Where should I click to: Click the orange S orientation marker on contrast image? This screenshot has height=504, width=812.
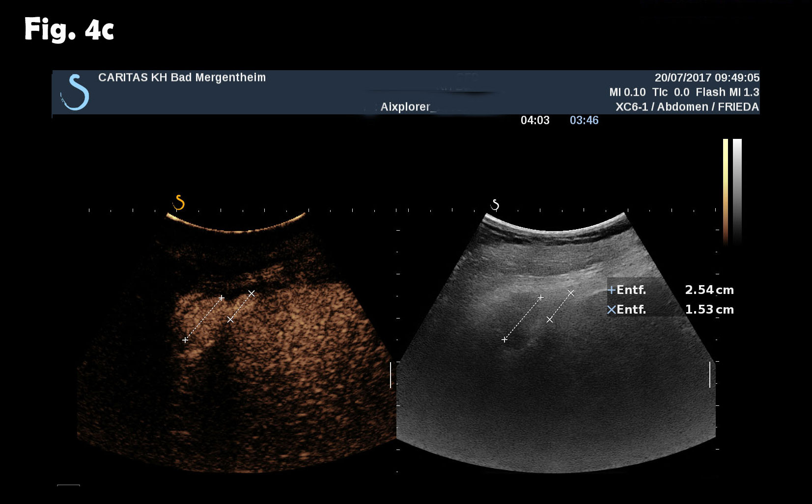pos(179,202)
